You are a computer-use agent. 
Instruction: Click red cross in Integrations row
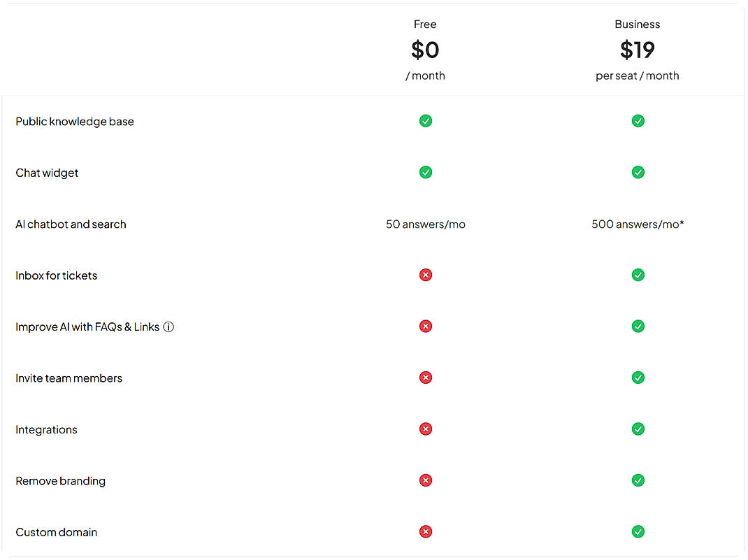(x=426, y=429)
